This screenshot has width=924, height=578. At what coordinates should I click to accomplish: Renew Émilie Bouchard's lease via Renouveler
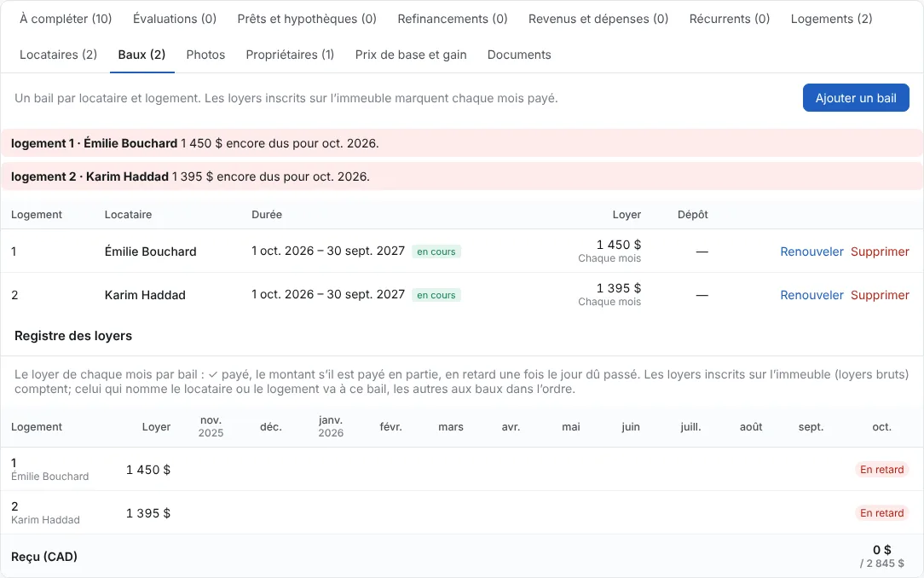(x=811, y=251)
